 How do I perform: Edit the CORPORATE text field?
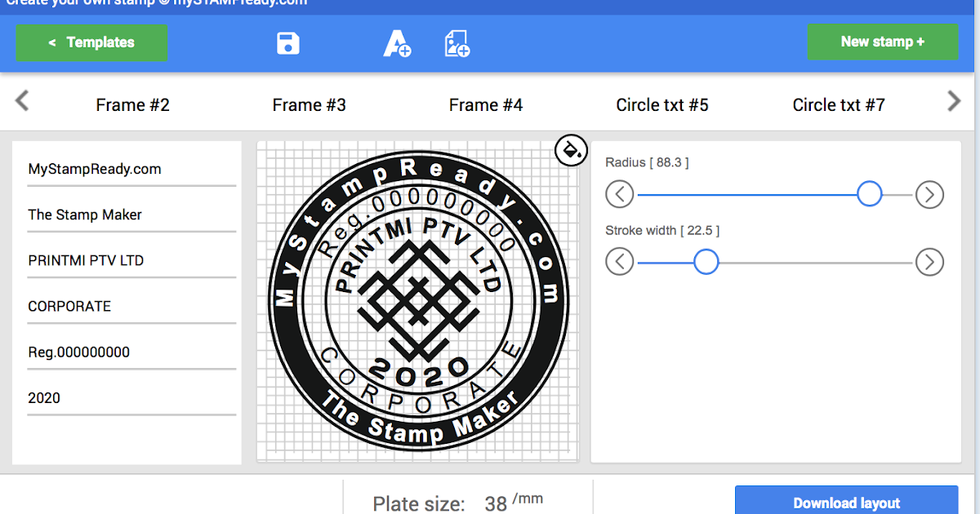[131, 307]
